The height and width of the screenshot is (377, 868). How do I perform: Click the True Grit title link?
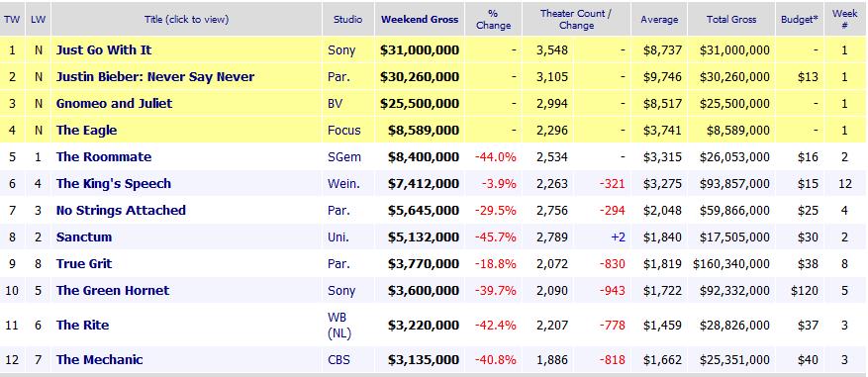coord(83,263)
